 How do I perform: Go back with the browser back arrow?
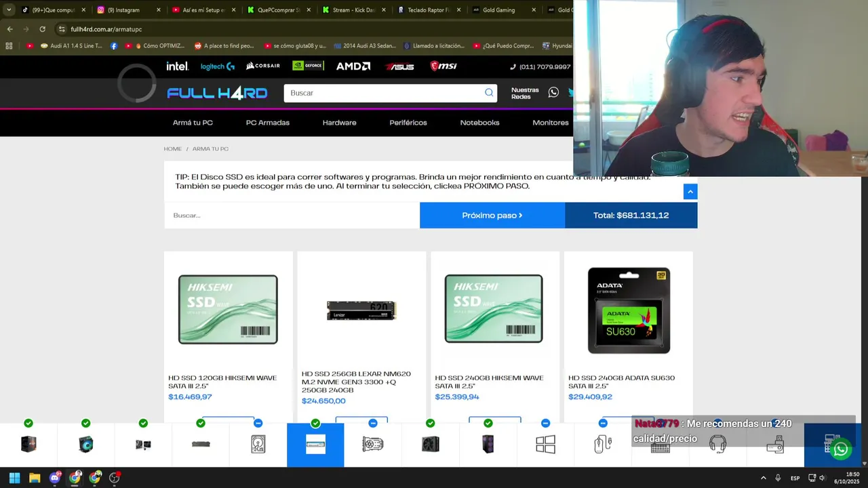coord(9,29)
